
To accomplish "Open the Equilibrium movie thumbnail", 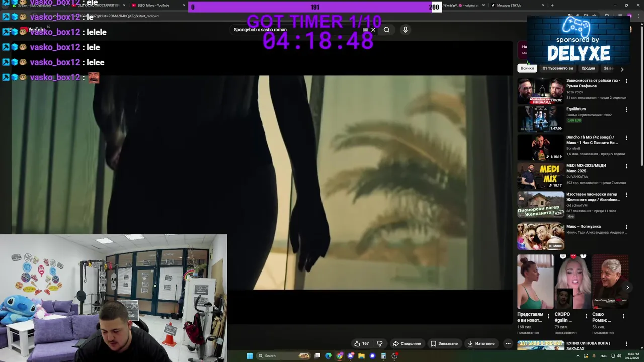I will tap(541, 119).
